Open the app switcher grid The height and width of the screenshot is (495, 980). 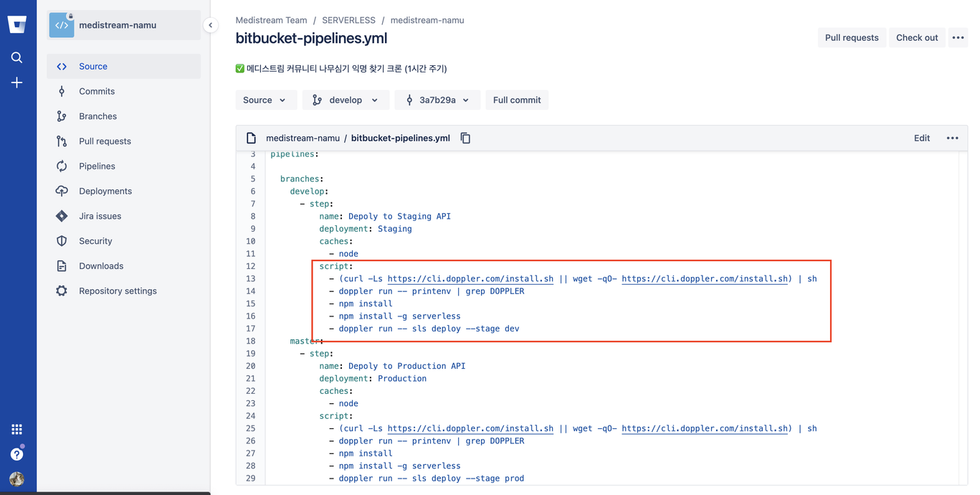click(16, 429)
